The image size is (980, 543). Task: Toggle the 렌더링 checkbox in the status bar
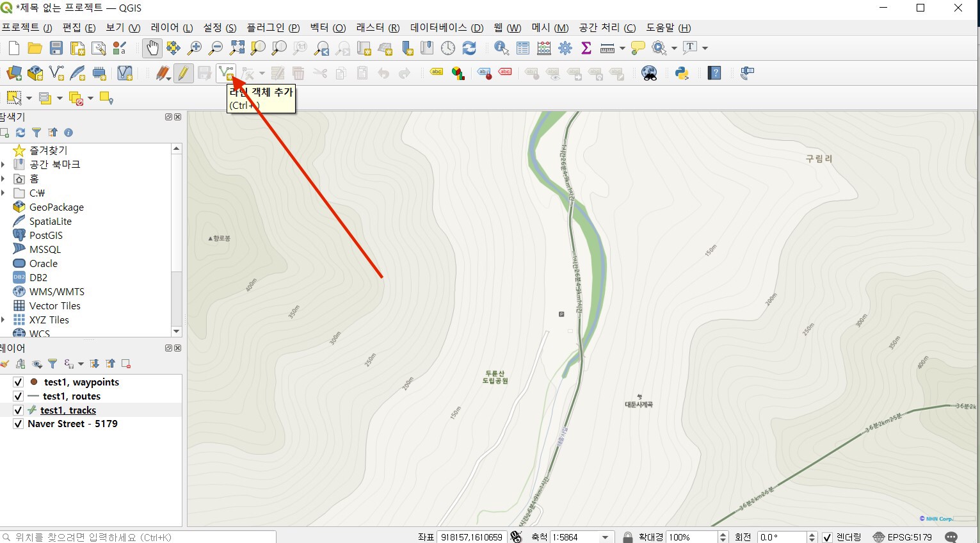click(x=827, y=537)
